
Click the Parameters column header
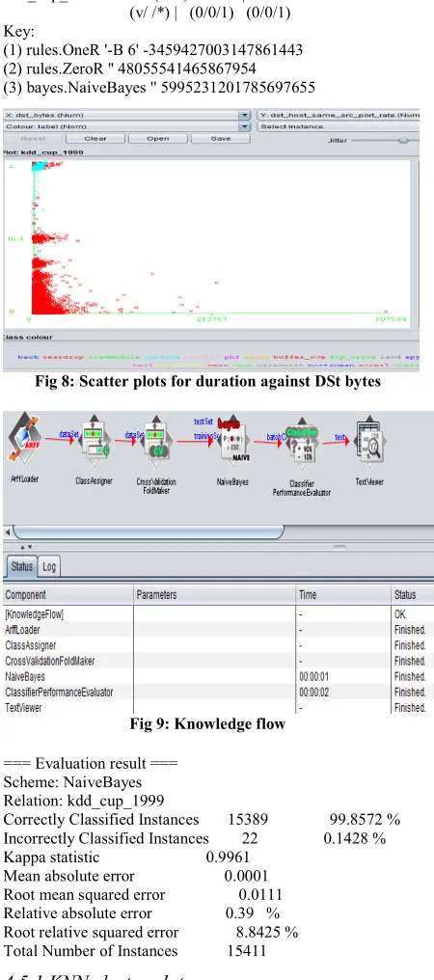[214, 594]
